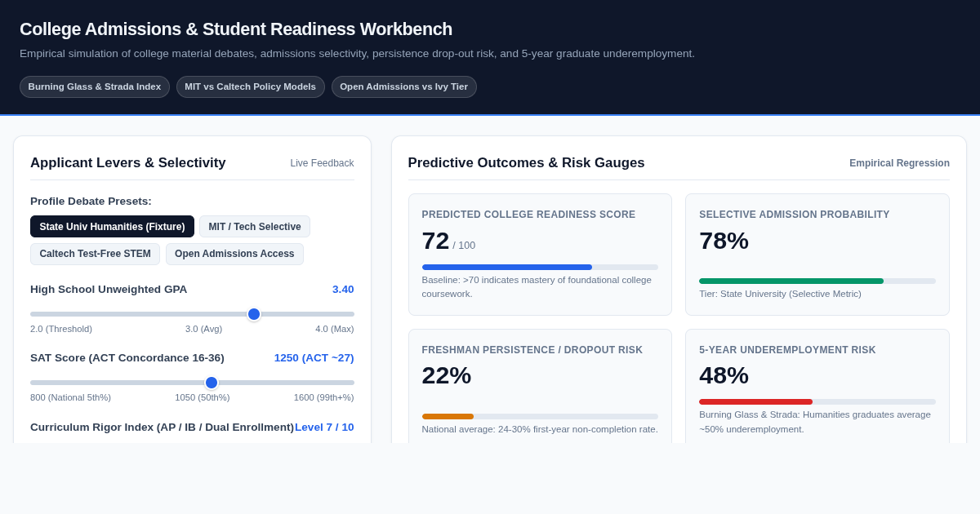Pick the Caltech Test-Free STEM preset
This screenshot has height=514, width=980.
click(95, 254)
